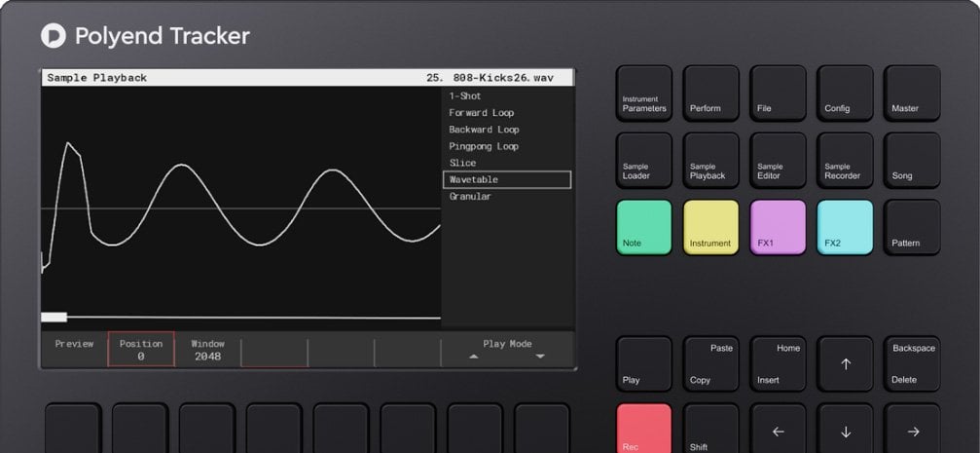The height and width of the screenshot is (453, 980).
Task: Arm recording with the red Rec button
Action: pos(643,429)
